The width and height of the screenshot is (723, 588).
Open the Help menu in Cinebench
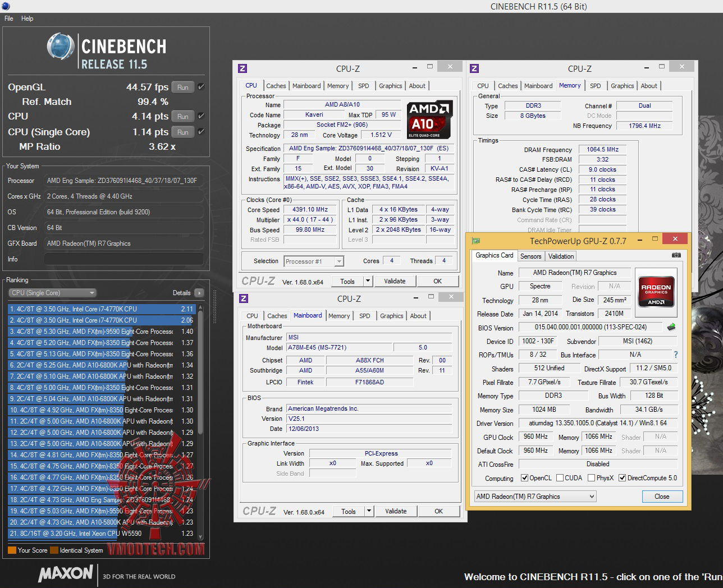[27, 19]
